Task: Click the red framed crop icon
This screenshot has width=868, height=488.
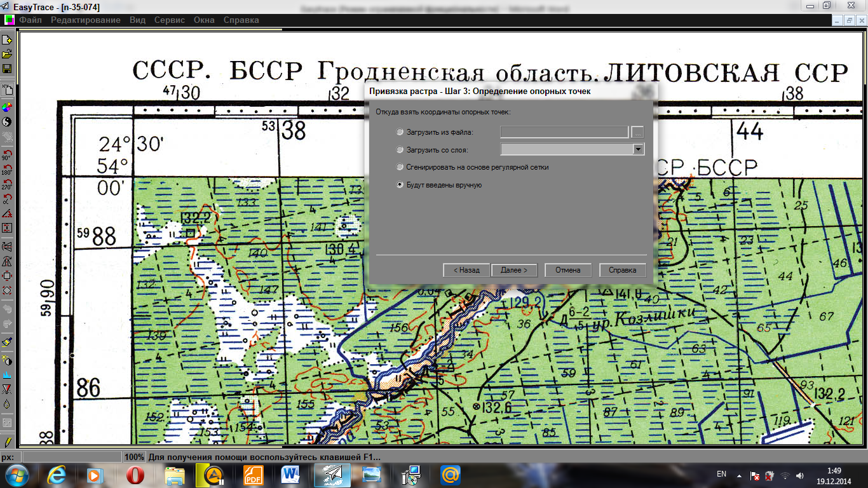Action: 7,228
